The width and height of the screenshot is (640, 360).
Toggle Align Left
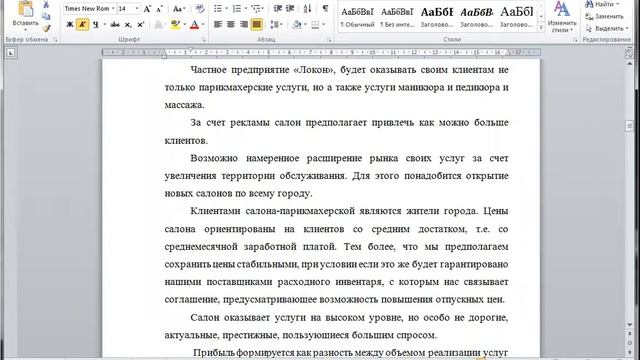pyautogui.click(x=218, y=25)
